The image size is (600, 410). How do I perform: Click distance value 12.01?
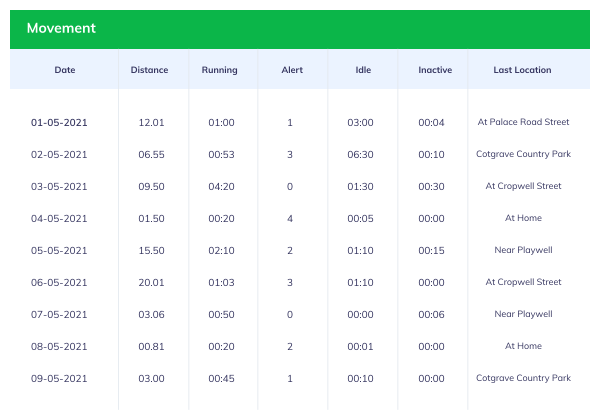point(151,123)
